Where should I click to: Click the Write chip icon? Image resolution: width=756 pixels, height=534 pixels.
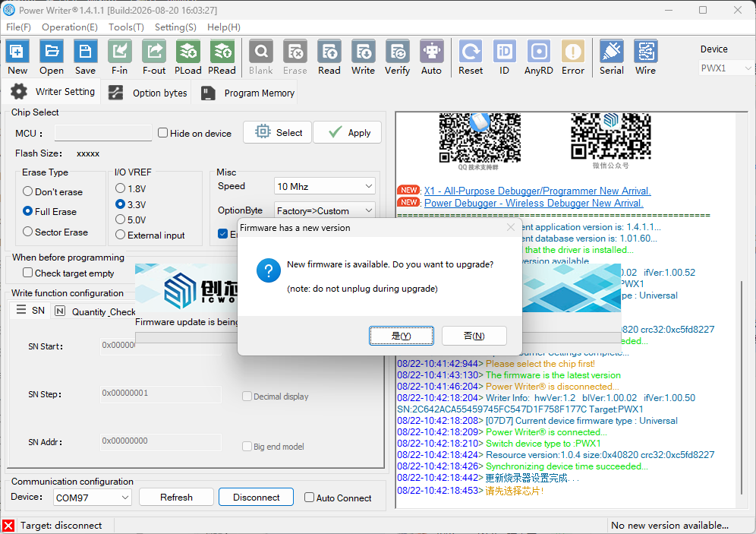[x=363, y=52]
